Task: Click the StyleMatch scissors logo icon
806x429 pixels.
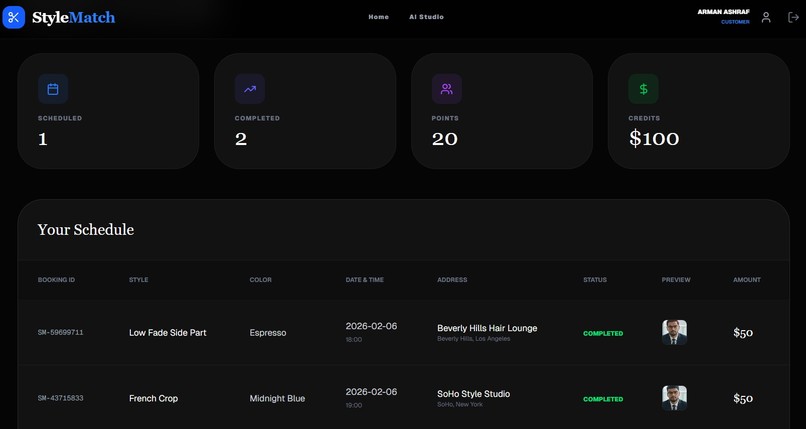Action: [13, 17]
